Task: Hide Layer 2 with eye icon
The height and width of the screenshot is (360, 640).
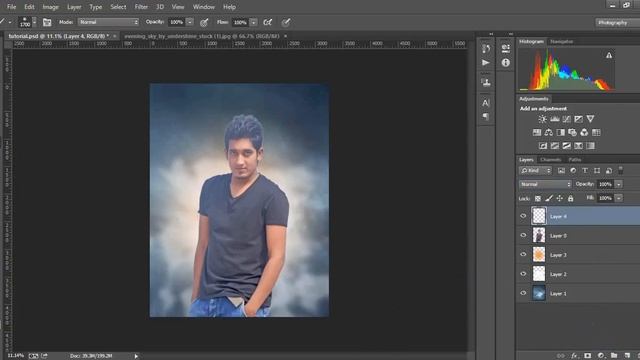Action: point(523,274)
